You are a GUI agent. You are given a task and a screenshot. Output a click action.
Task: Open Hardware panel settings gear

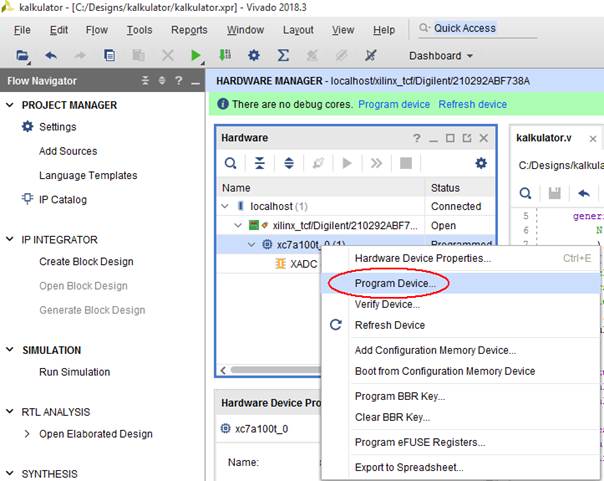pos(481,163)
